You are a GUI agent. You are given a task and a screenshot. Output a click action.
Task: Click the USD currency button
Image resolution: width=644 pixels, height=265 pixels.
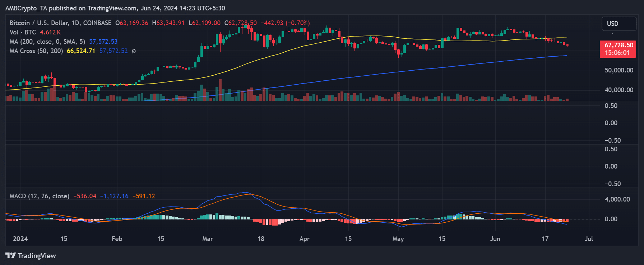619,24
